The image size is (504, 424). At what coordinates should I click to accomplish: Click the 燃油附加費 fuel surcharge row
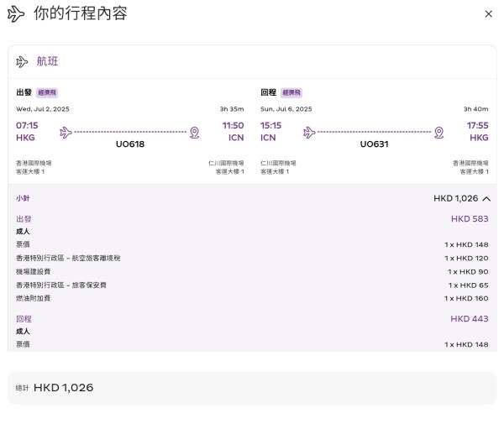point(34,298)
